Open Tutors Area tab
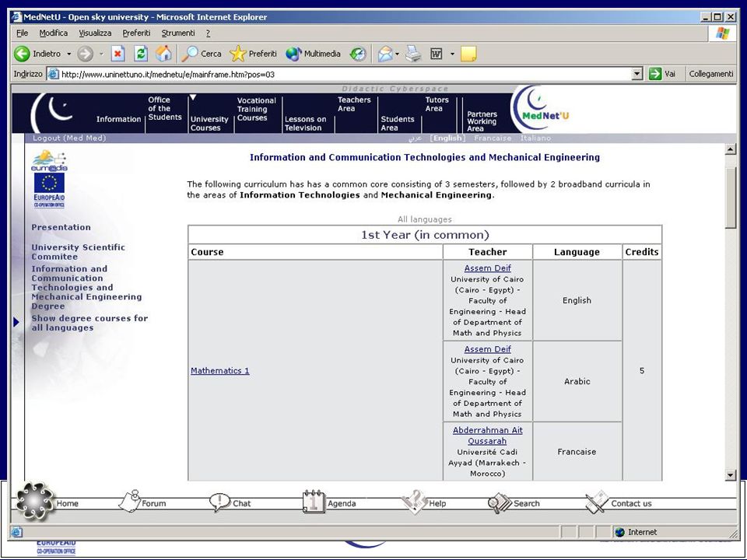The height and width of the screenshot is (560, 747). tap(437, 104)
